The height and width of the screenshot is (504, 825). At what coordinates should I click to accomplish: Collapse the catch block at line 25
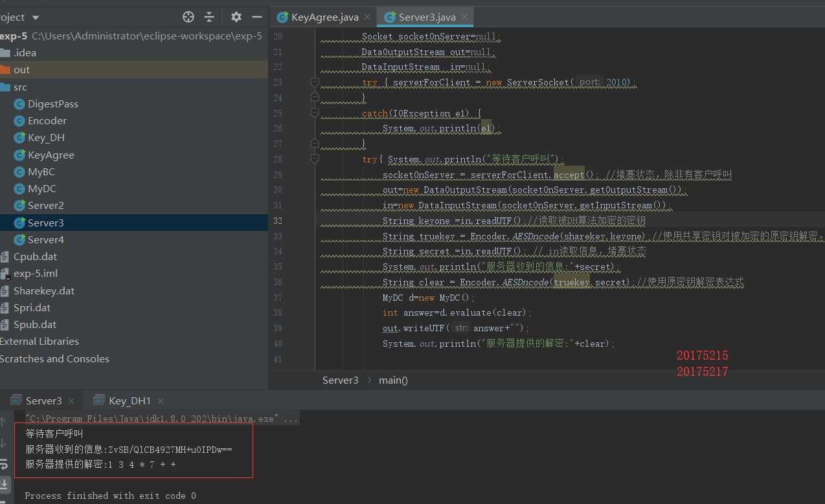[x=315, y=113]
